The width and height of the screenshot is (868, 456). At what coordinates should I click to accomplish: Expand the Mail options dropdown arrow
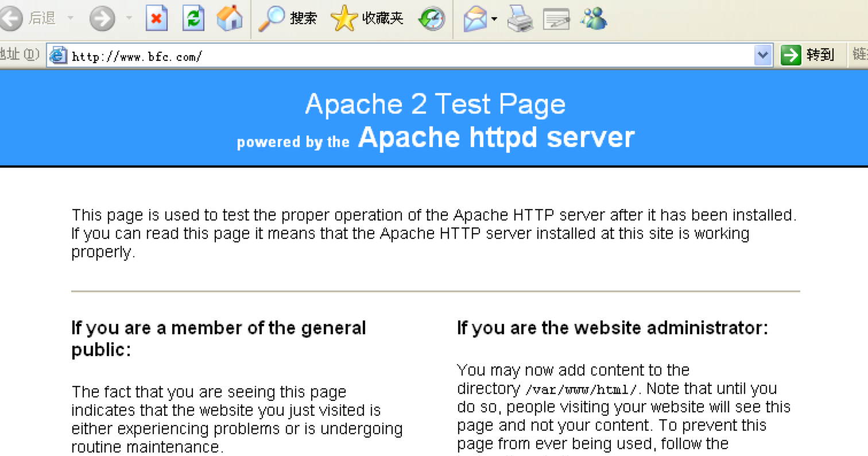pyautogui.click(x=494, y=19)
